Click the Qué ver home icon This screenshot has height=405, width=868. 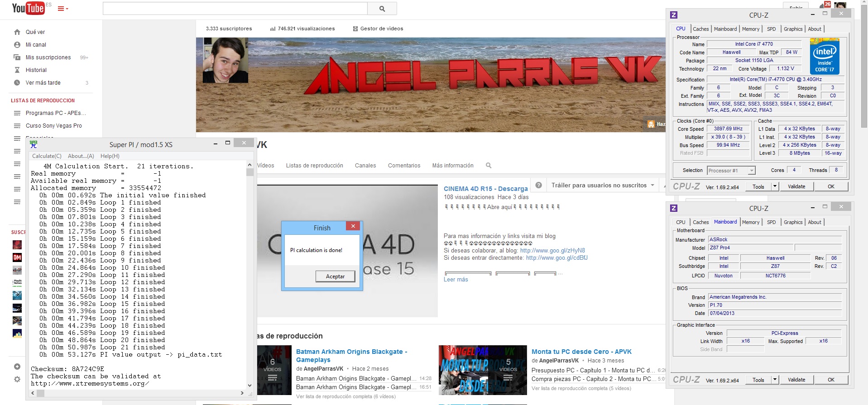[17, 32]
